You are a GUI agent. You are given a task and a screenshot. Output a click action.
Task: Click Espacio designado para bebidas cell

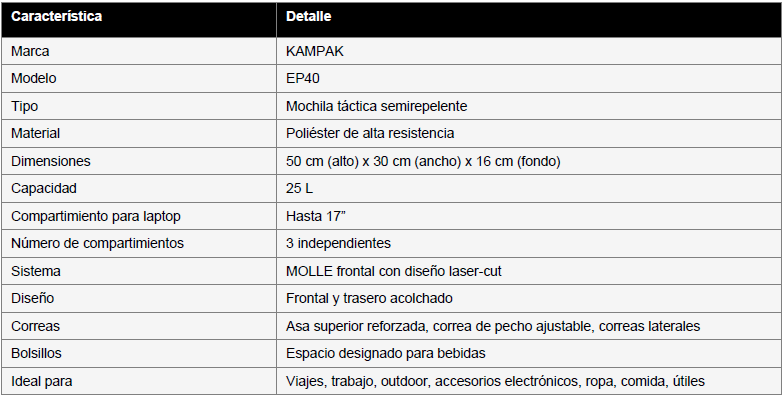(528, 354)
